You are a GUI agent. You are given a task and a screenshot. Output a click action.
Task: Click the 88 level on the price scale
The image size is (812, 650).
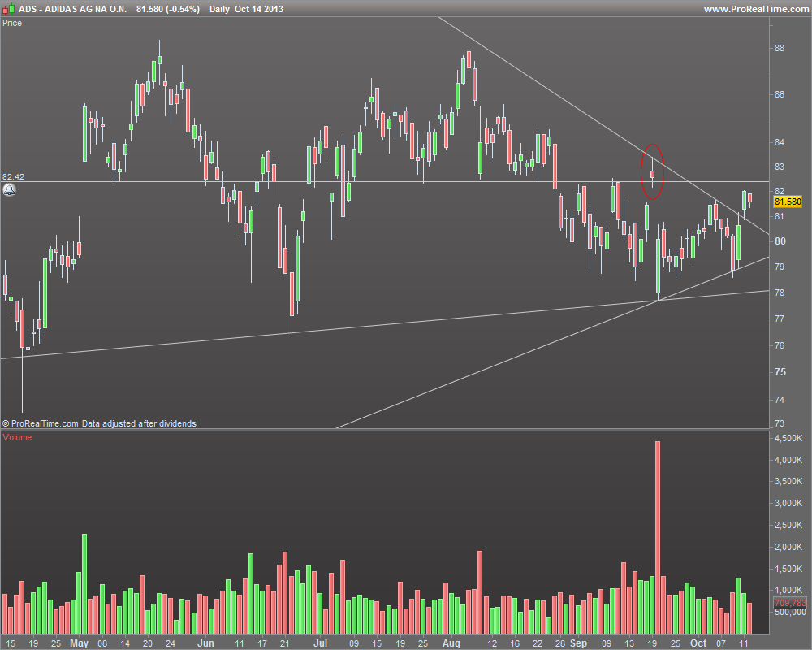(x=780, y=48)
